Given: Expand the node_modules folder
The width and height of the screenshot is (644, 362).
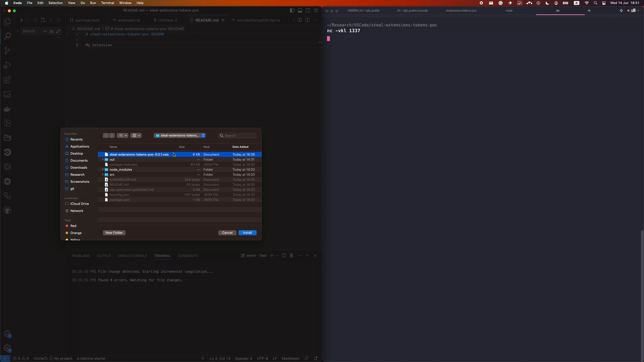Looking at the screenshot, I should tap(103, 169).
